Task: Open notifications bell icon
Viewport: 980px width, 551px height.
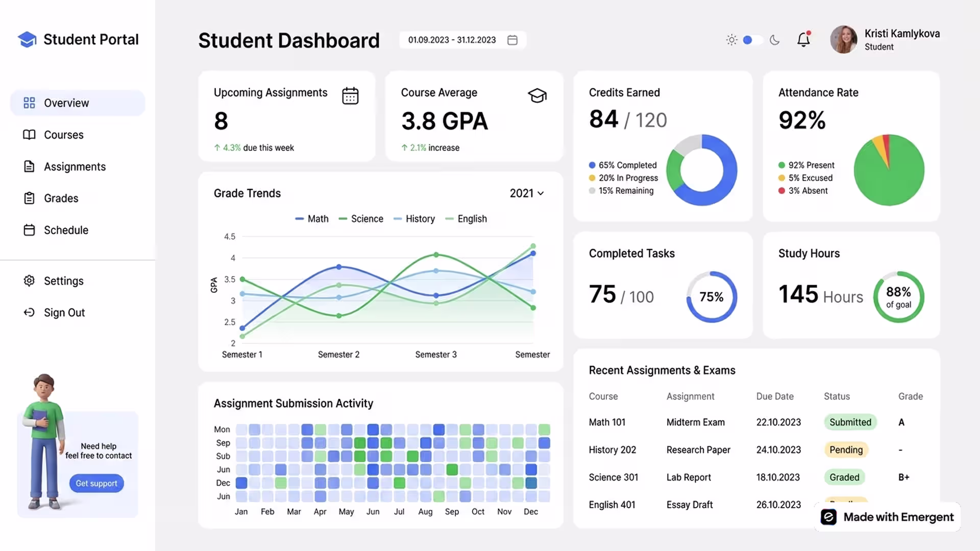Action: point(804,39)
